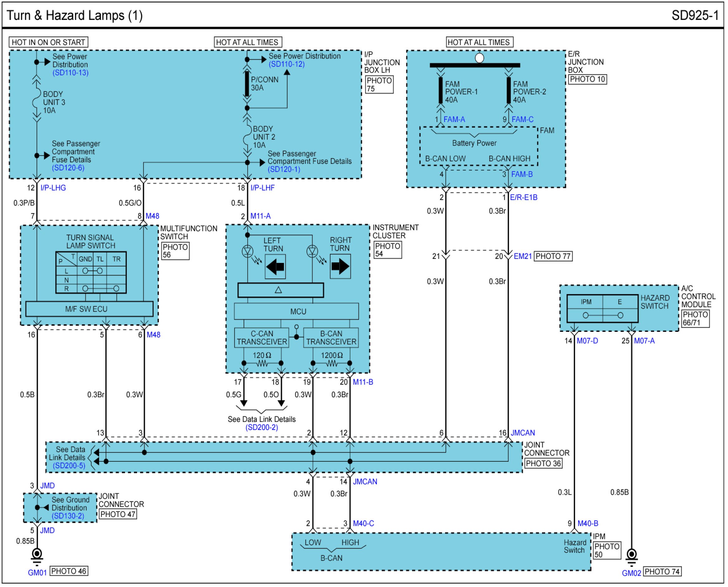The image size is (728, 587).
Task: Open the SD130-2 ground distribution link
Action: 68,516
